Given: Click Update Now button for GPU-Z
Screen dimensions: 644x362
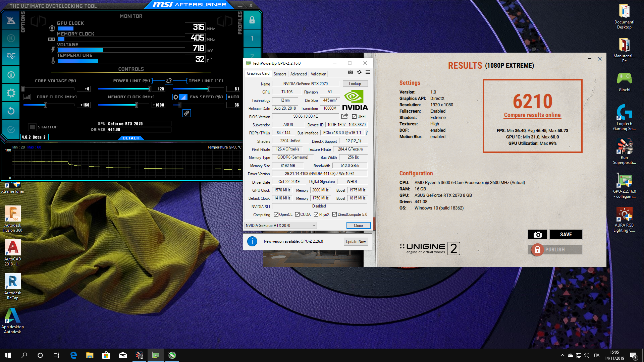Looking at the screenshot, I should coord(356,242).
